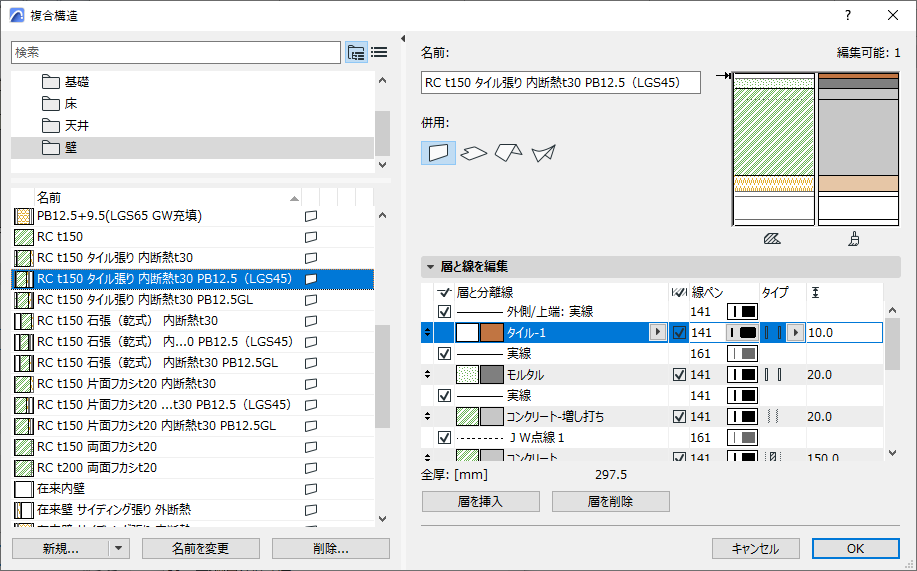
Task: Click the fill icon of RC t150 row
Action: [23, 238]
